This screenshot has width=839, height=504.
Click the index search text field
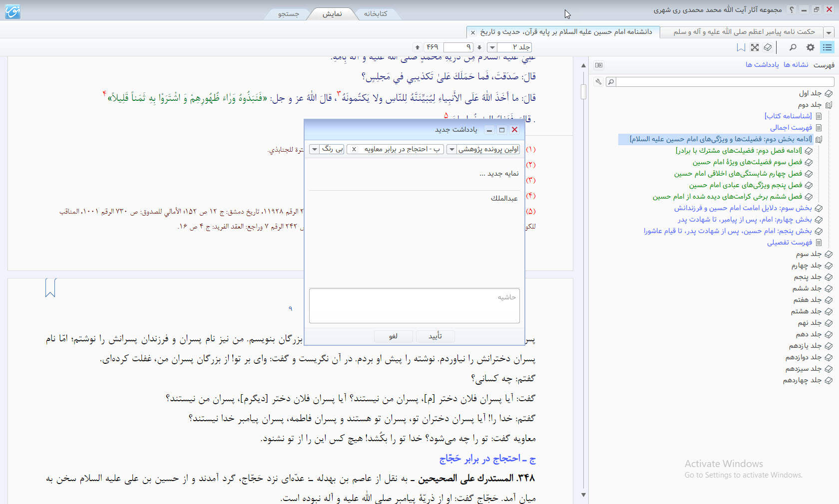(726, 82)
